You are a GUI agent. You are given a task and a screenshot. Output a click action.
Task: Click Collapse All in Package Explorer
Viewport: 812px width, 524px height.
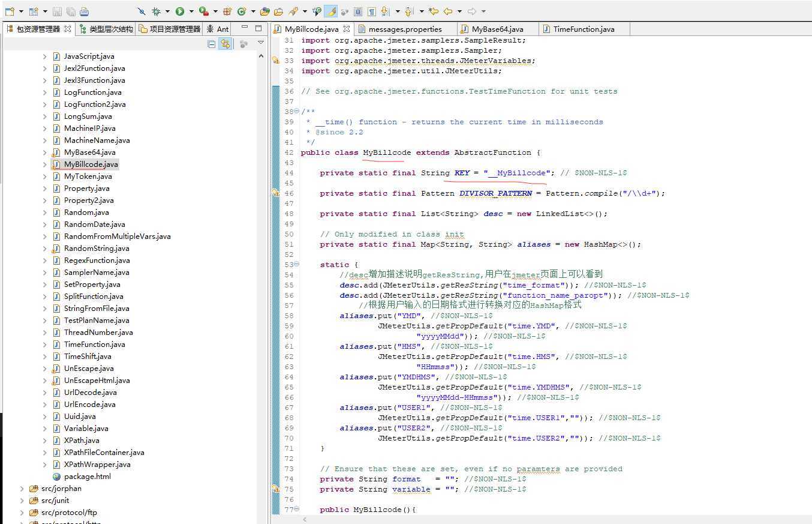click(x=211, y=44)
